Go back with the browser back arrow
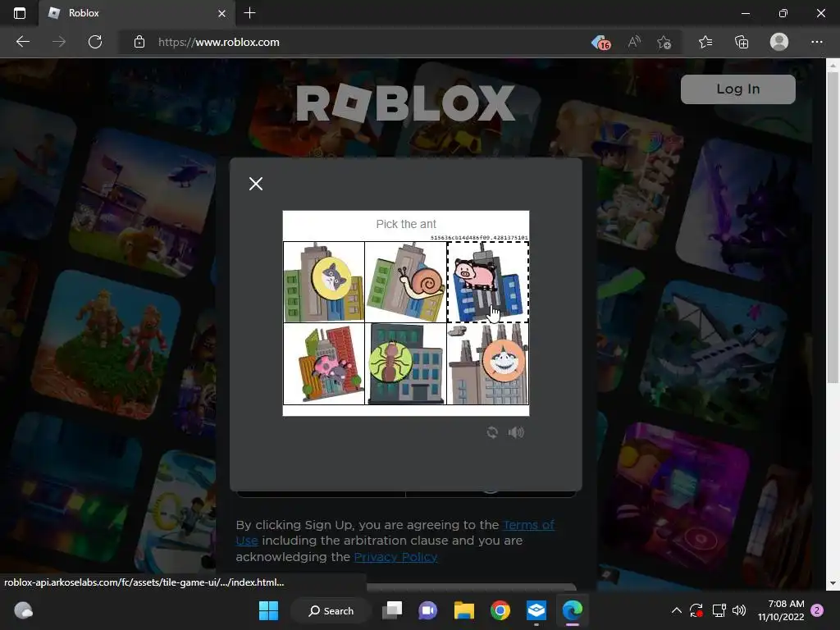The height and width of the screenshot is (630, 840). click(22, 42)
